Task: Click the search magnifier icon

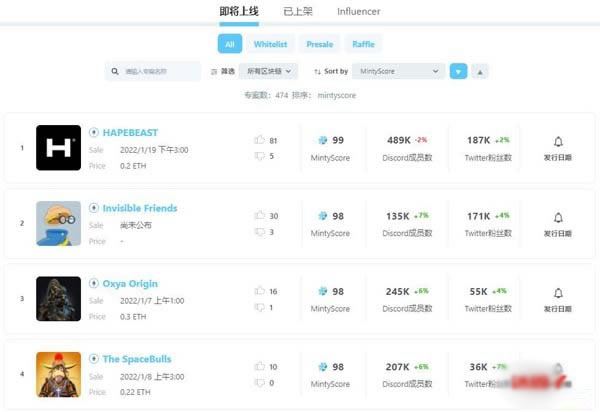Action: point(115,72)
